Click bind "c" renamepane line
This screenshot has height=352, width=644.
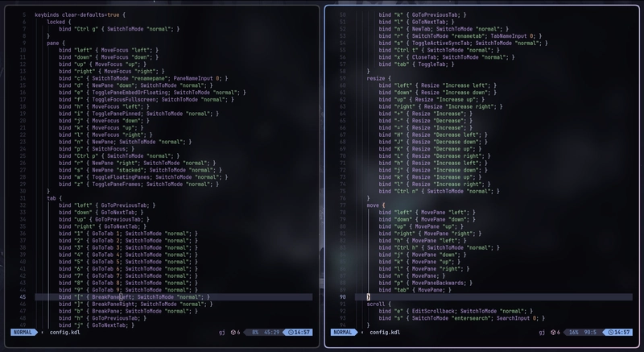[x=143, y=78]
